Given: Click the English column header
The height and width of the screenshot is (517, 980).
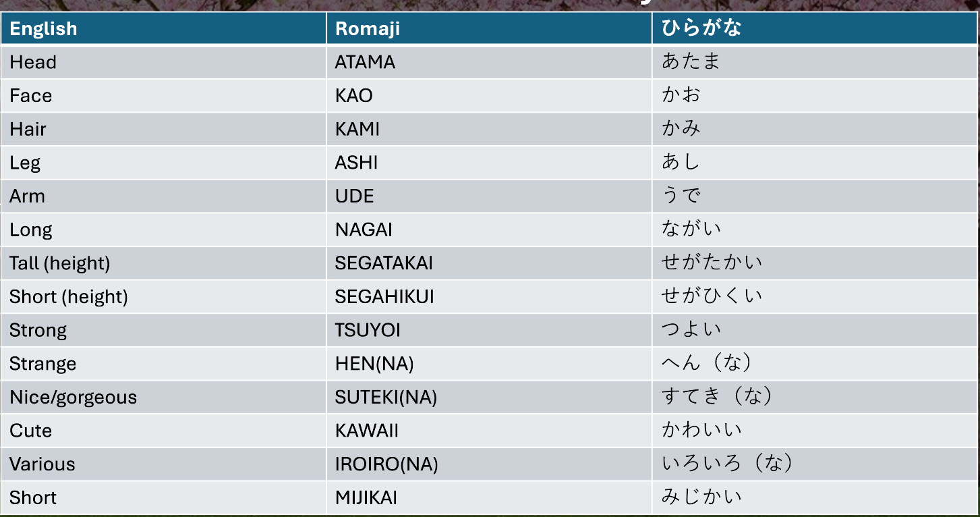Looking at the screenshot, I should pos(43,29).
